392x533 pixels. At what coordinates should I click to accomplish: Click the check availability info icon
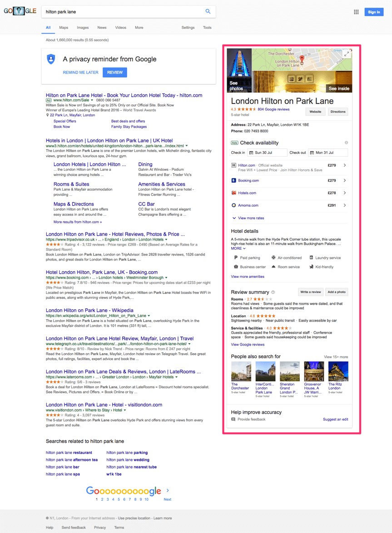click(346, 143)
